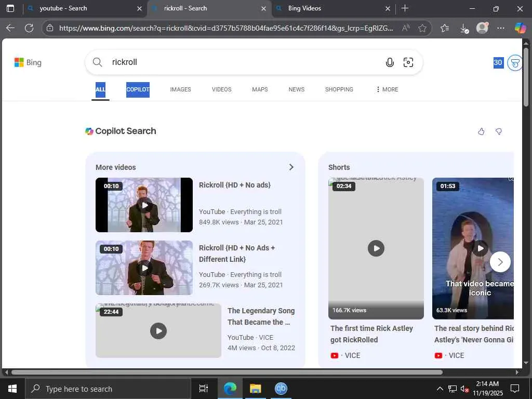The width and height of the screenshot is (532, 399).
Task: Click the horizontal page scrollbar
Action: pyautogui.click(x=227, y=372)
